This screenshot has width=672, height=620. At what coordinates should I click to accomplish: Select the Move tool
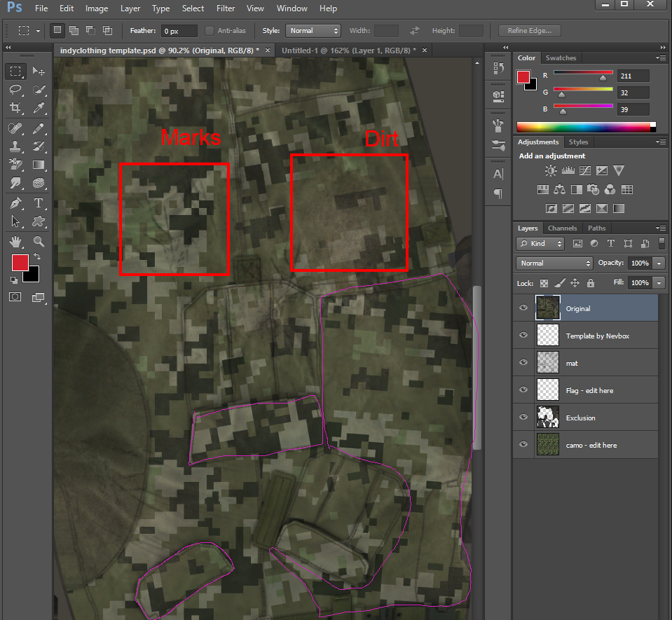(x=39, y=71)
